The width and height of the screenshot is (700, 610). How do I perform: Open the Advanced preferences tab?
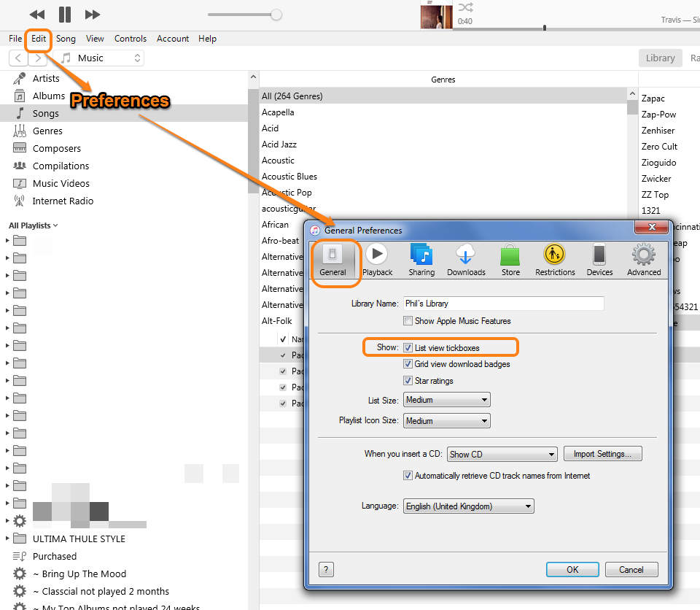coord(644,260)
